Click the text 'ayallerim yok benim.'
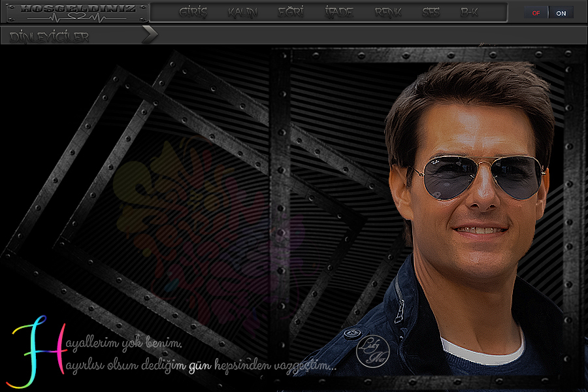 point(124,344)
